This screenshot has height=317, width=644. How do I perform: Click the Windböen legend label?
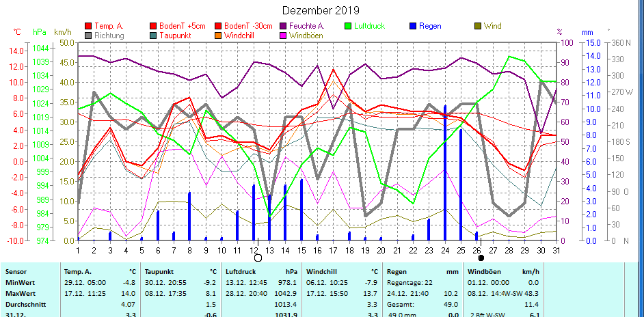[306, 36]
